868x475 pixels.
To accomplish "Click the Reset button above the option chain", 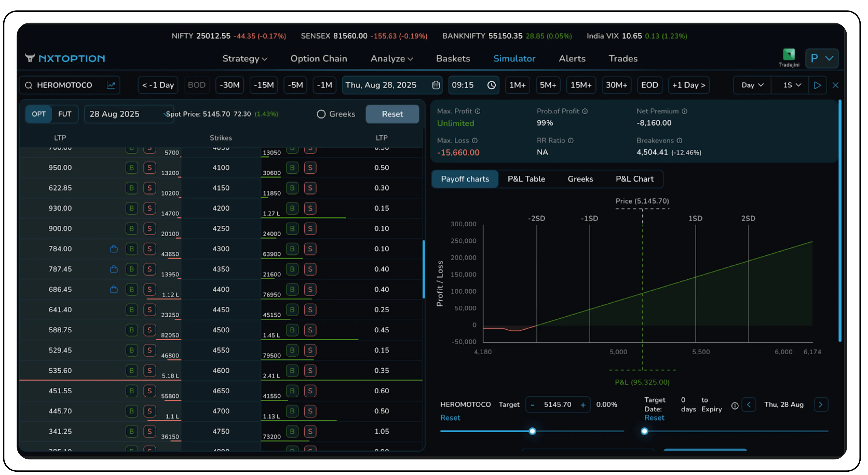I will click(392, 114).
